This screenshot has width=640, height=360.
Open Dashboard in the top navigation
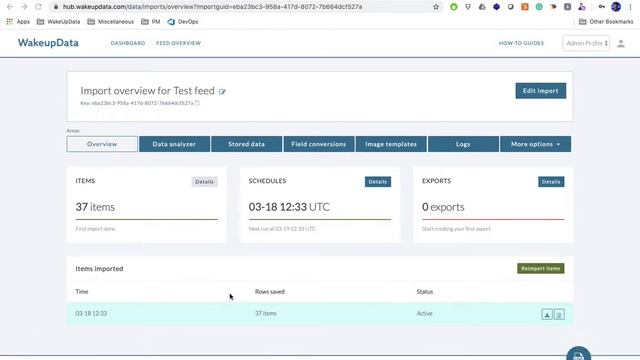(x=128, y=43)
